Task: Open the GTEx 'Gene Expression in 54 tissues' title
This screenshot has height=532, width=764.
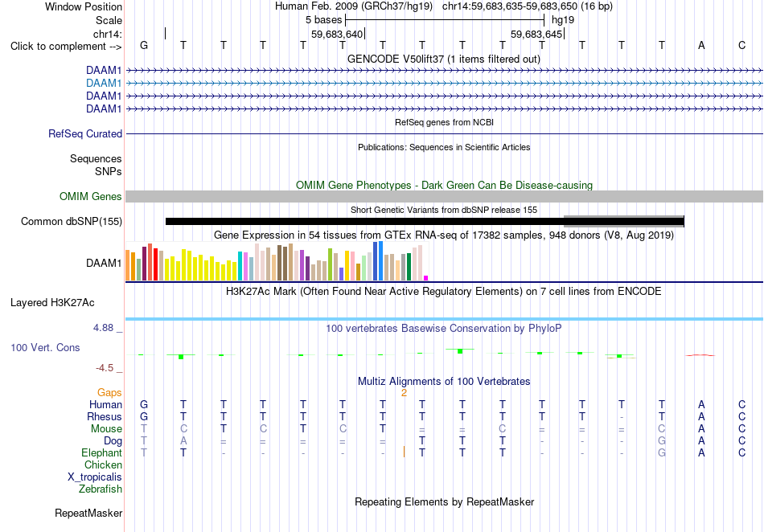Action: (x=444, y=235)
